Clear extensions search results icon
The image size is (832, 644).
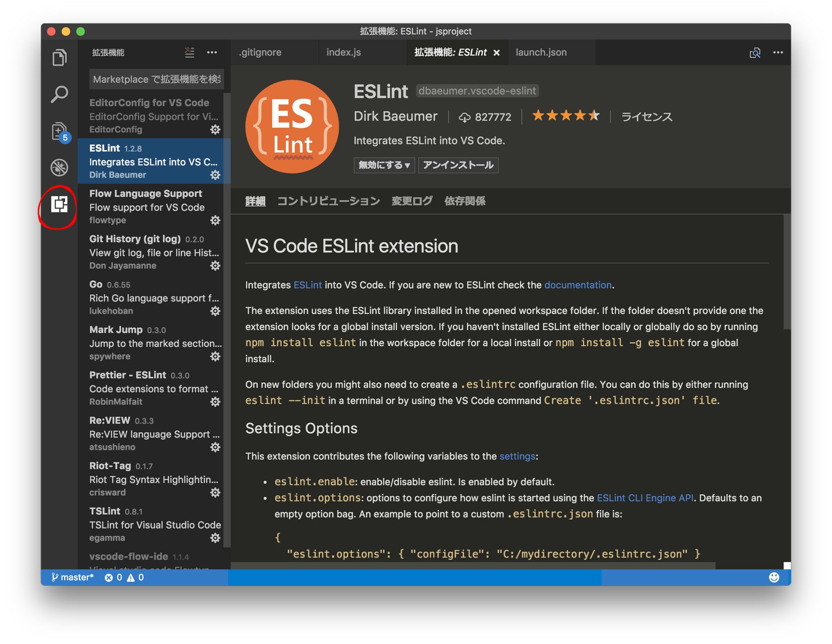pyautogui.click(x=190, y=53)
